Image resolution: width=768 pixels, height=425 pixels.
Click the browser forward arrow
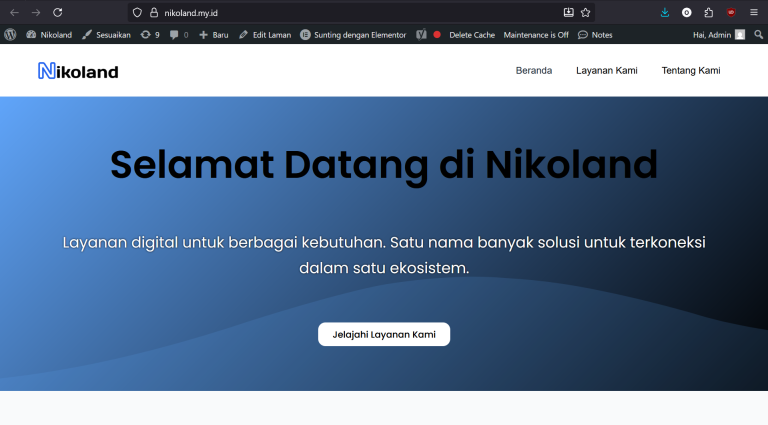click(36, 13)
